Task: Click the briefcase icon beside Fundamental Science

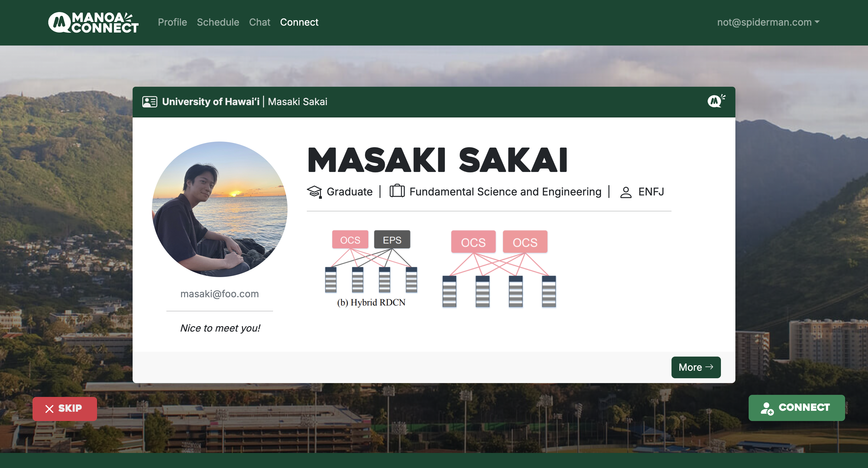Action: coord(397,191)
